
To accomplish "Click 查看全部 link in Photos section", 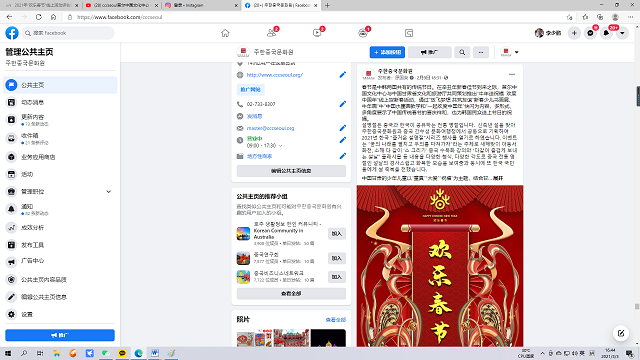I will click(x=336, y=320).
